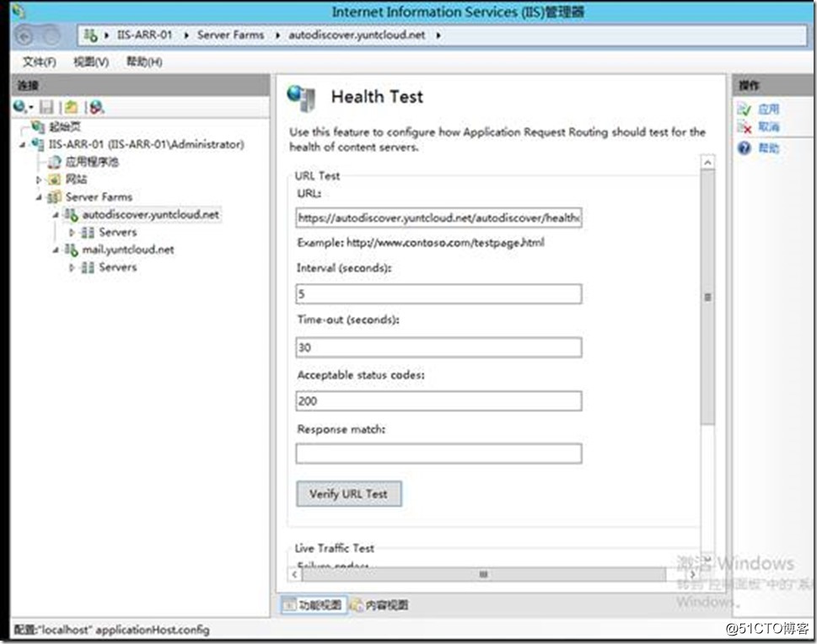The image size is (817, 644).
Task: Collapse the autodiscover.yuntcloud.net farm node
Action: tap(56, 215)
